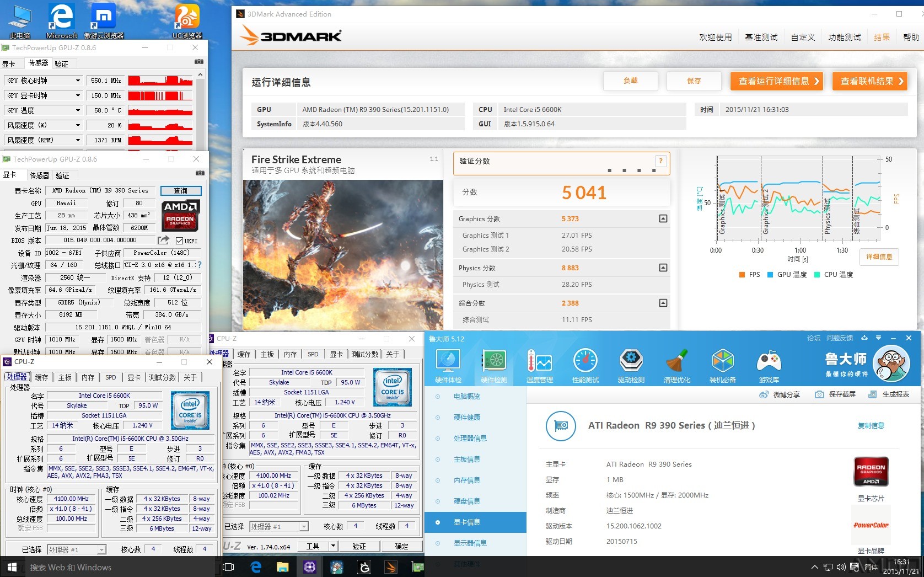
Task: Open 游戏库 gamepad icon in 鲁大师
Action: click(x=769, y=361)
